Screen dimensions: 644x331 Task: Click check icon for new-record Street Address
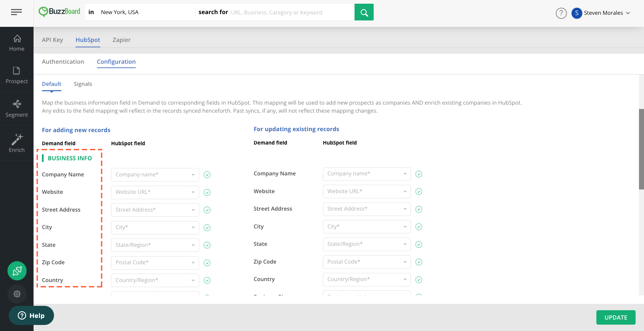207,210
